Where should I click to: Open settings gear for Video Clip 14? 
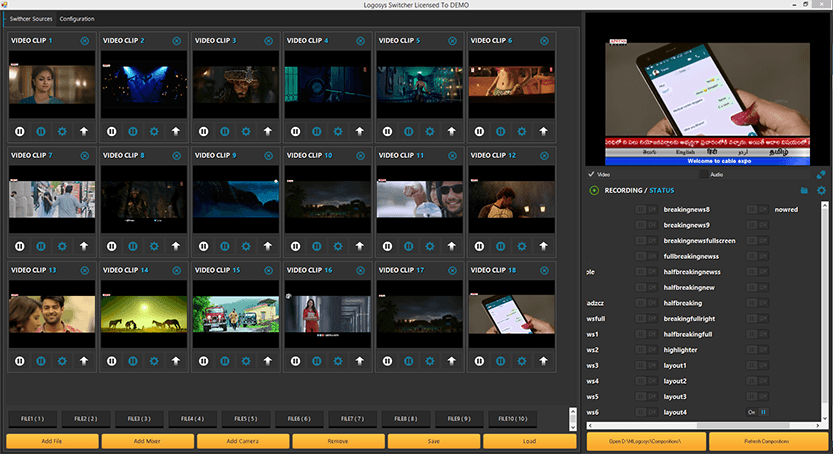[x=154, y=361]
